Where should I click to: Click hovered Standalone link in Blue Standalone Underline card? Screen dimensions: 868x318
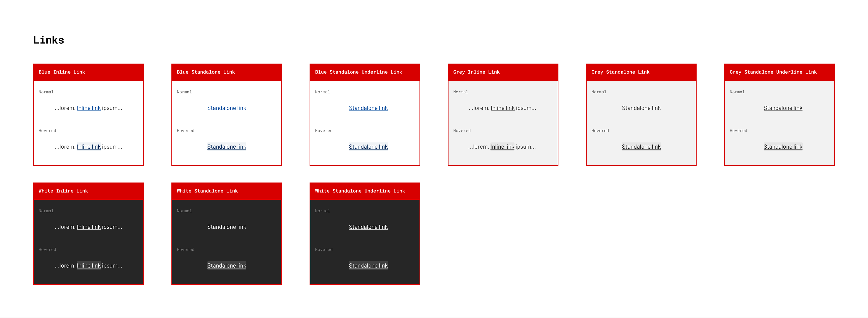click(368, 147)
